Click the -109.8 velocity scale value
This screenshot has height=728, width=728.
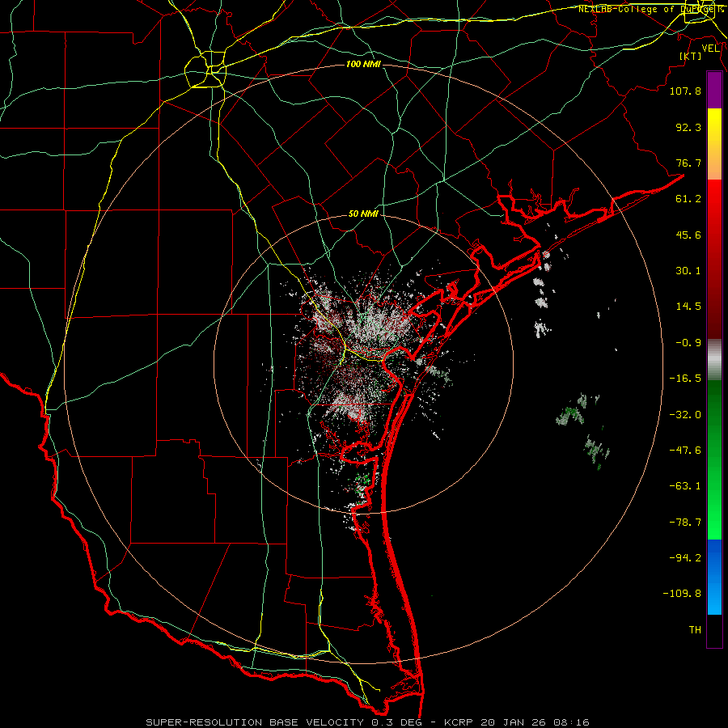pyautogui.click(x=682, y=594)
